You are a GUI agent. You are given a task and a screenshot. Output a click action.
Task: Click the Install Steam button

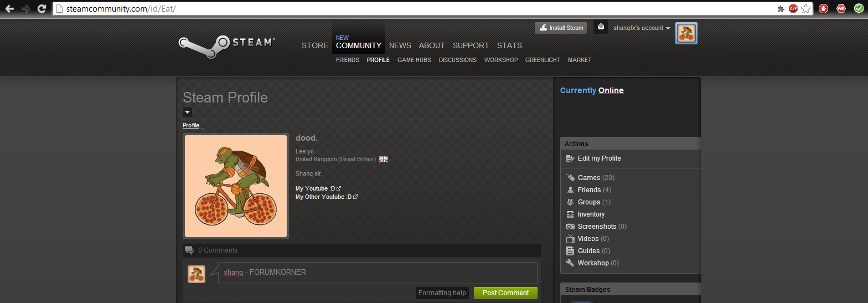[561, 28]
